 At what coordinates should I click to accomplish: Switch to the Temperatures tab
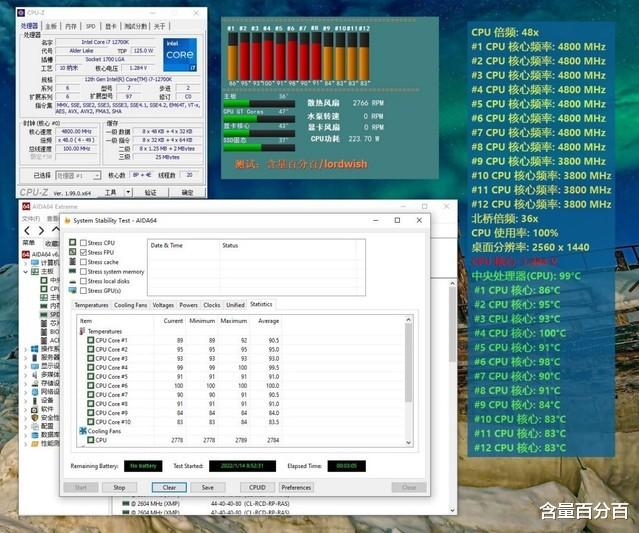[91, 305]
